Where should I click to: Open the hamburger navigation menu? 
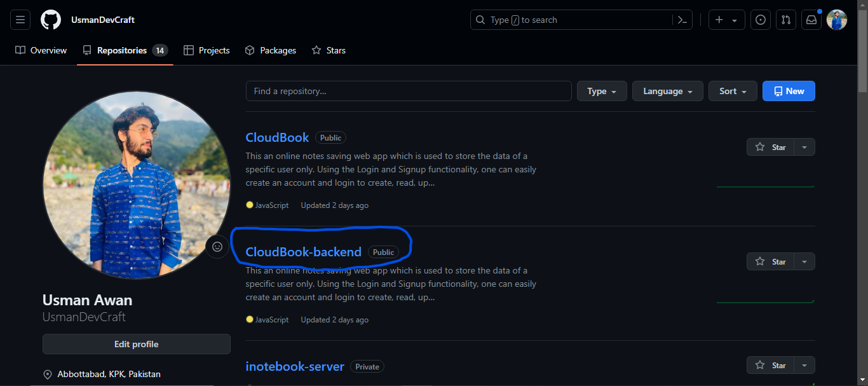(20, 20)
